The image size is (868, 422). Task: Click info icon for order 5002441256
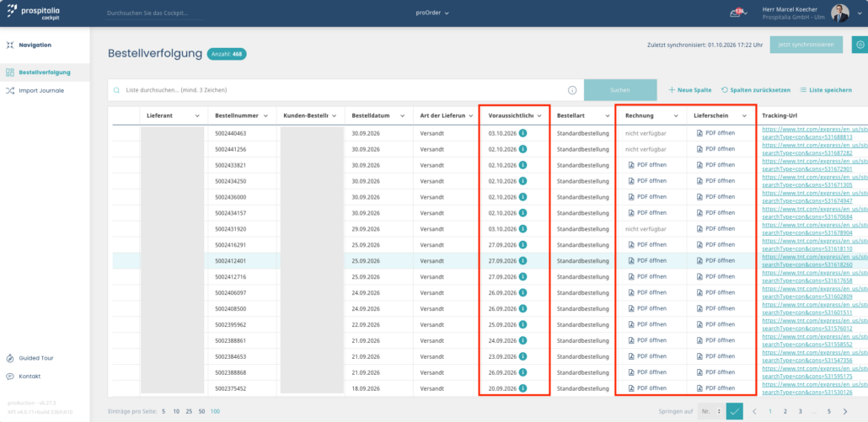coord(523,149)
